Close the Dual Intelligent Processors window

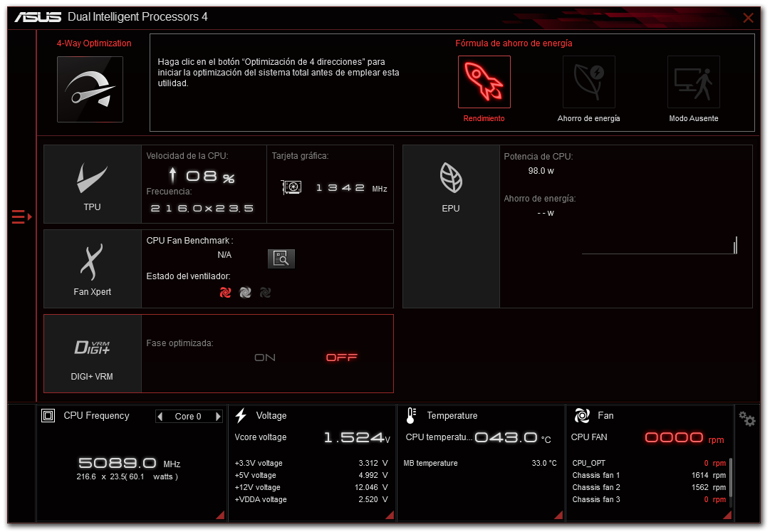point(749,18)
